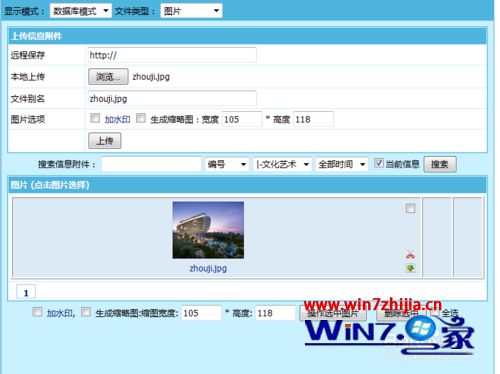
Task: Go to page 1 in pagination
Action: 26,293
